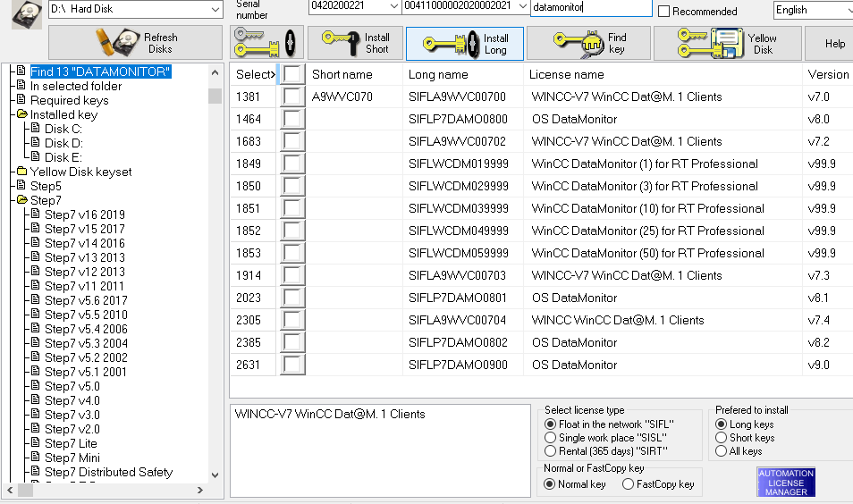Screen dimensions: 853x504
Task: Sort by Version column header
Action: tap(827, 74)
